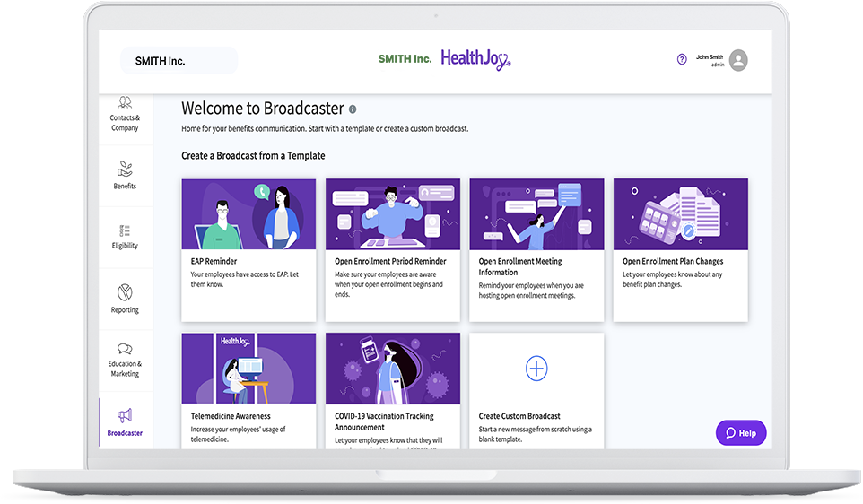Click the SMITH Inc. company selector field
This screenshot has width=863, height=504.
(x=179, y=61)
